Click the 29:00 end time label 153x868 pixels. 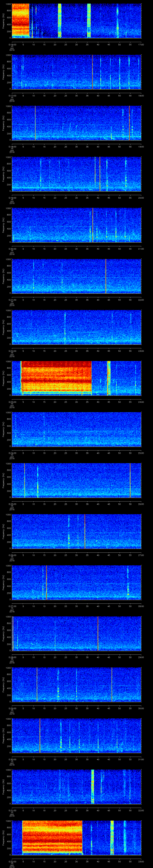pos(141,657)
